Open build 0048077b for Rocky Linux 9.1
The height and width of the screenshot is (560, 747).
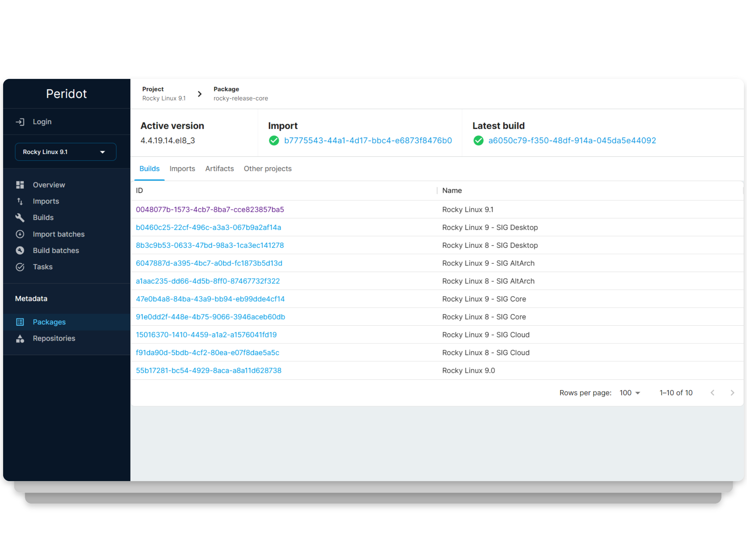pos(210,209)
